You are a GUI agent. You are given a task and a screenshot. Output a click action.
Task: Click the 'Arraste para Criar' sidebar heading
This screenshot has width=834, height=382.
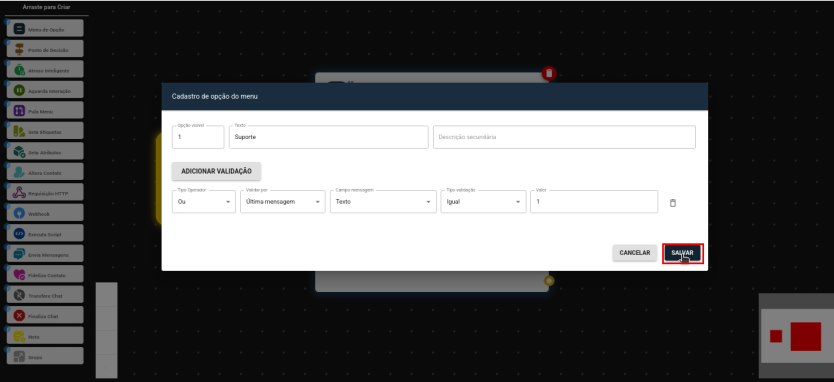(x=46, y=7)
